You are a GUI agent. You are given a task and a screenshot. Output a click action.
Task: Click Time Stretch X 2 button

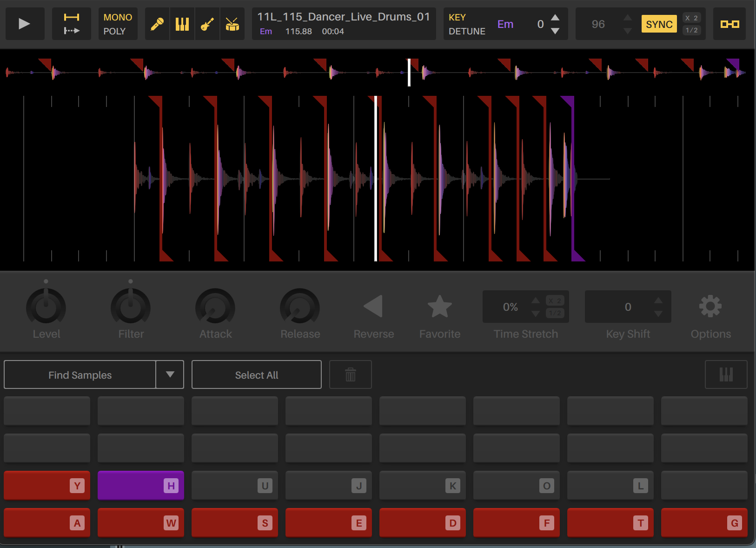555,301
